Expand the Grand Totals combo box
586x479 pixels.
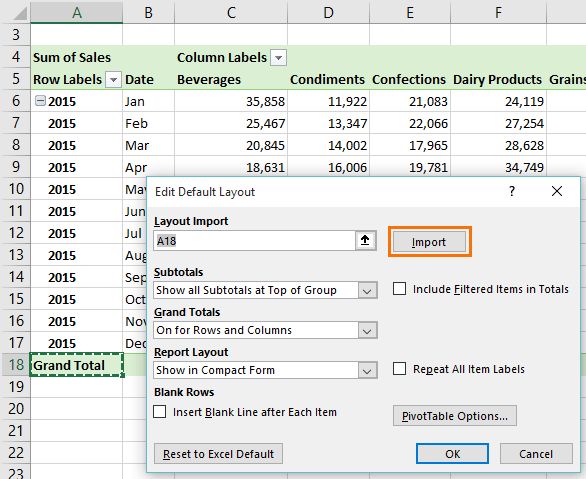(367, 330)
